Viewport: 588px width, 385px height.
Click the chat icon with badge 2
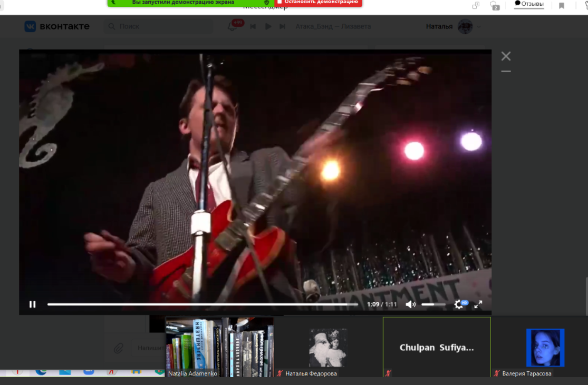pos(495,5)
